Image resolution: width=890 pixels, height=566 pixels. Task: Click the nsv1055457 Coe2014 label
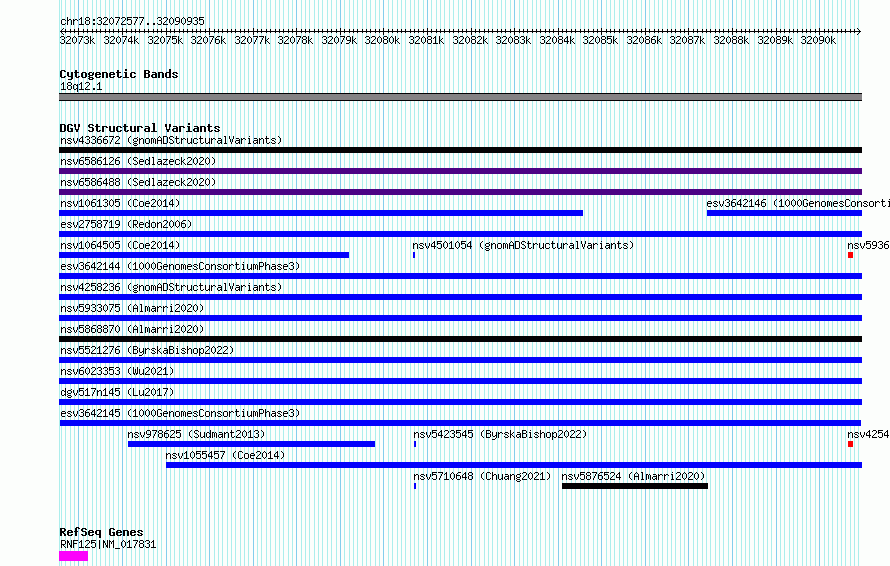[x=225, y=455]
